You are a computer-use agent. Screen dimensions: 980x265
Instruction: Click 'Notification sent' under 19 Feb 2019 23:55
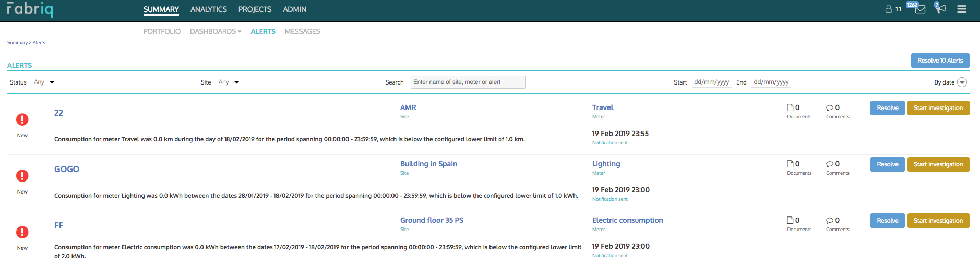(609, 143)
